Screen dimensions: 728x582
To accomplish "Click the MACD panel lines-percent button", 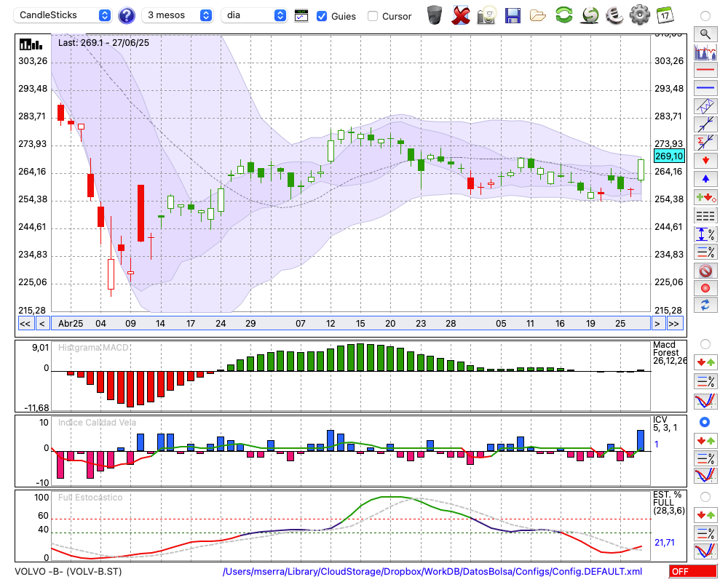I will click(x=705, y=381).
